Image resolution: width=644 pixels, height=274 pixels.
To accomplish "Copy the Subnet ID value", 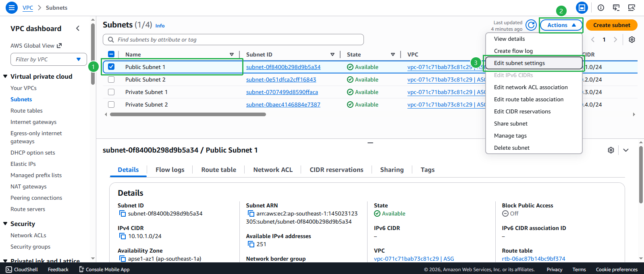I will tap(122, 213).
